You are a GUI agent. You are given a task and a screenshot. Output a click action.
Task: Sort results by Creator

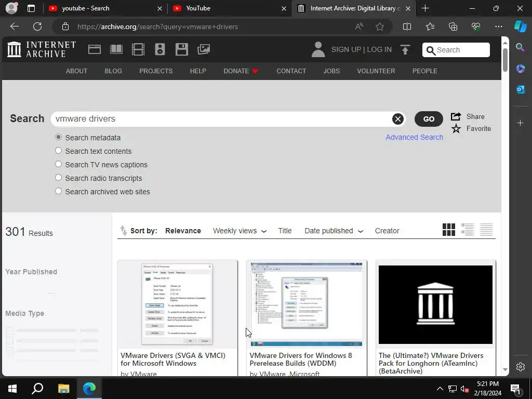point(387,231)
